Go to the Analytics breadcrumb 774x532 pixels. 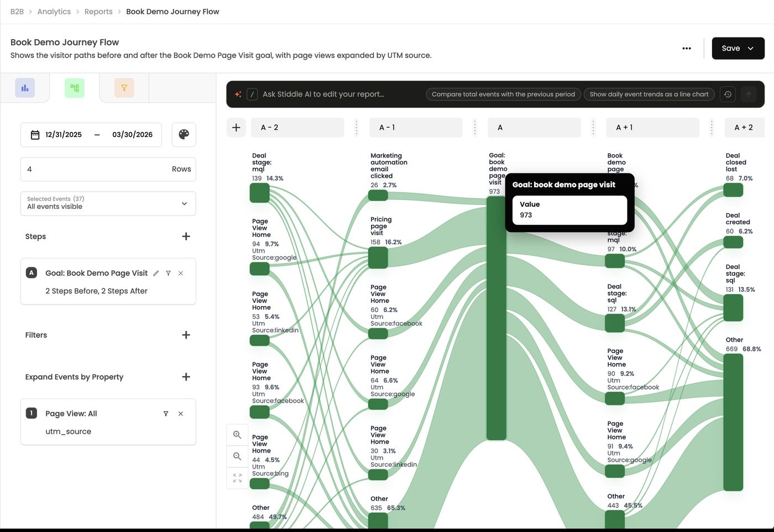[x=54, y=12]
